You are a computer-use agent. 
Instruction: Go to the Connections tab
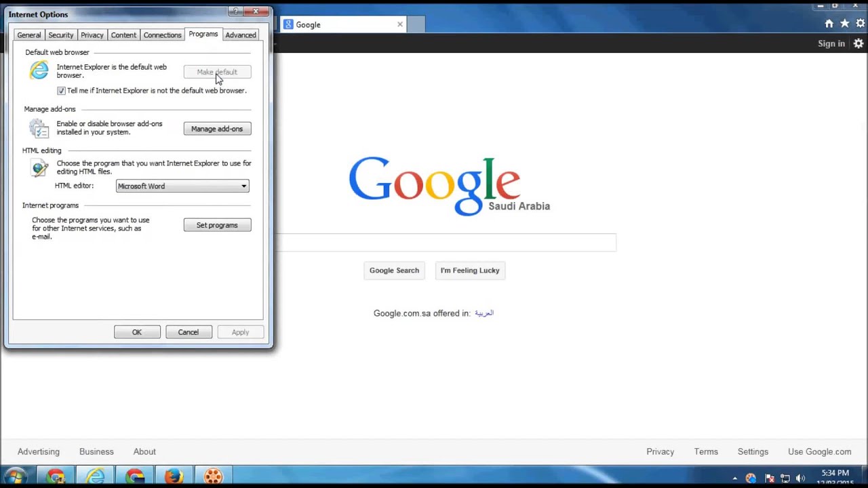pos(162,35)
